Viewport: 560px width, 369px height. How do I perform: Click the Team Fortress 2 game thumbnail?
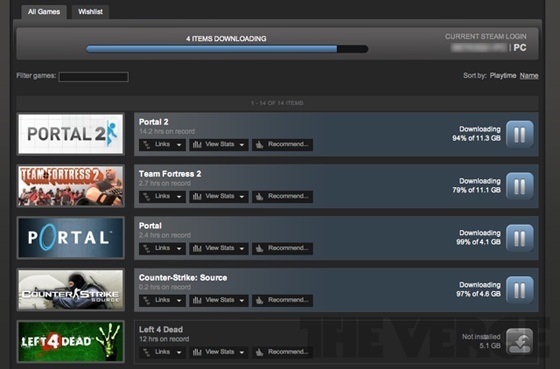[71, 186]
